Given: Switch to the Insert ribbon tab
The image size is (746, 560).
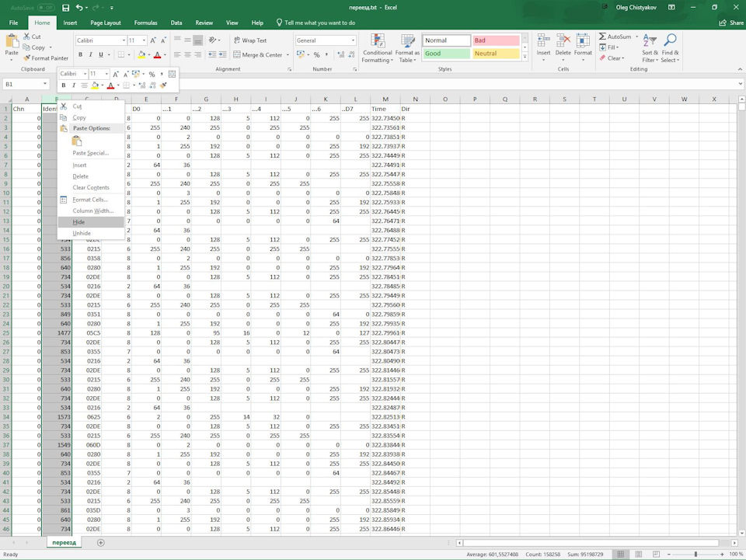Looking at the screenshot, I should coord(70,23).
